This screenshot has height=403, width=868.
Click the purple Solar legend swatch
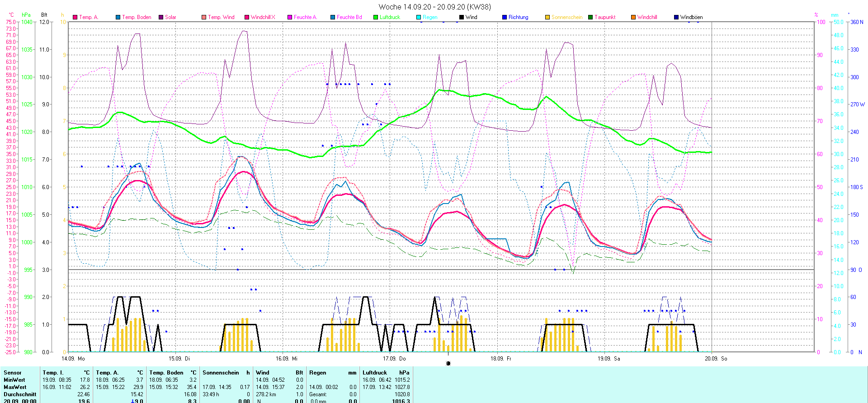[161, 17]
